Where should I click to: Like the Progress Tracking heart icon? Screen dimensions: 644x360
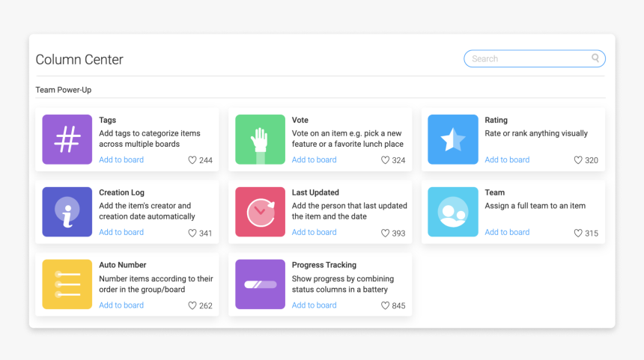(x=385, y=305)
